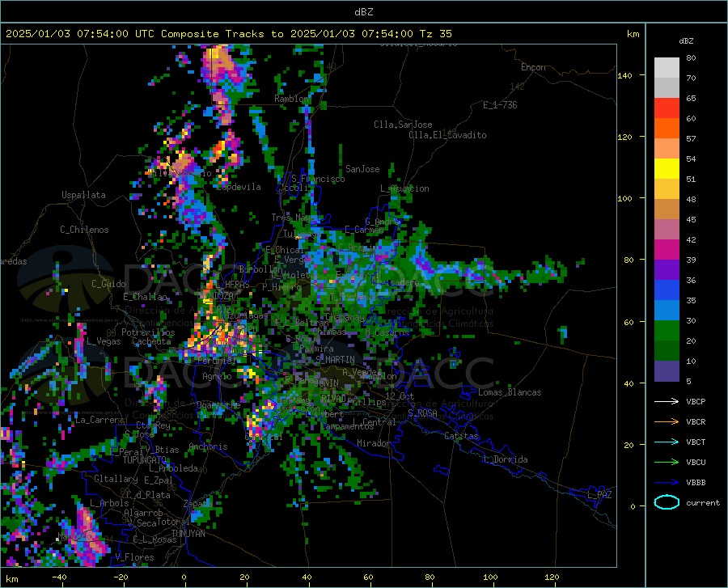
Task: Click the cyan 'current' ellipse legend icon
Action: (x=667, y=502)
